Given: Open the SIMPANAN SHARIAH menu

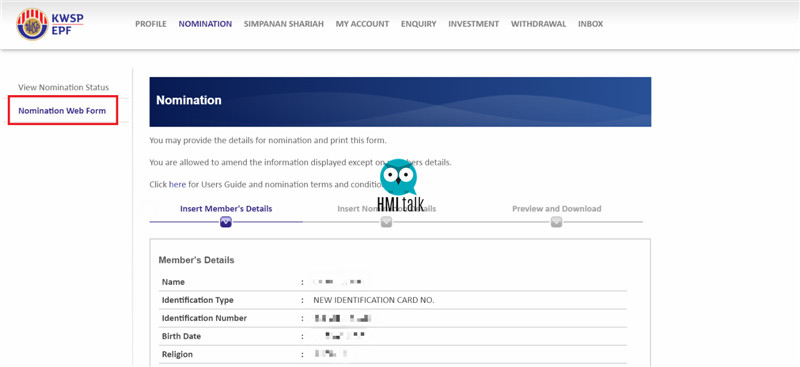Looking at the screenshot, I should [284, 24].
